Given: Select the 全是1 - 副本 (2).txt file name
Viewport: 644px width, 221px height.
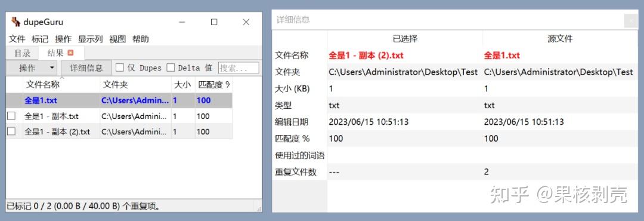Looking at the screenshot, I should [x=57, y=131].
